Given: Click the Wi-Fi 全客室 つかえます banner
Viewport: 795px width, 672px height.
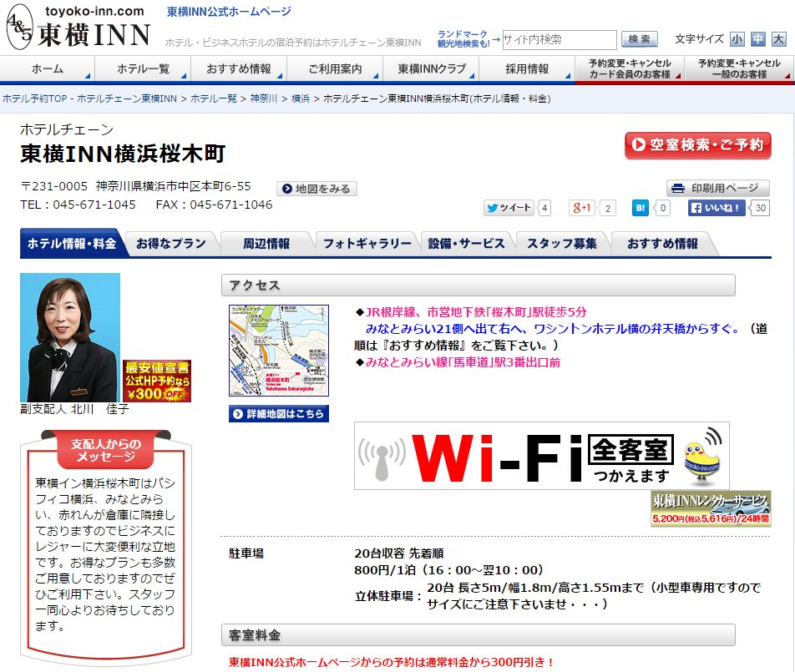Looking at the screenshot, I should click(541, 456).
